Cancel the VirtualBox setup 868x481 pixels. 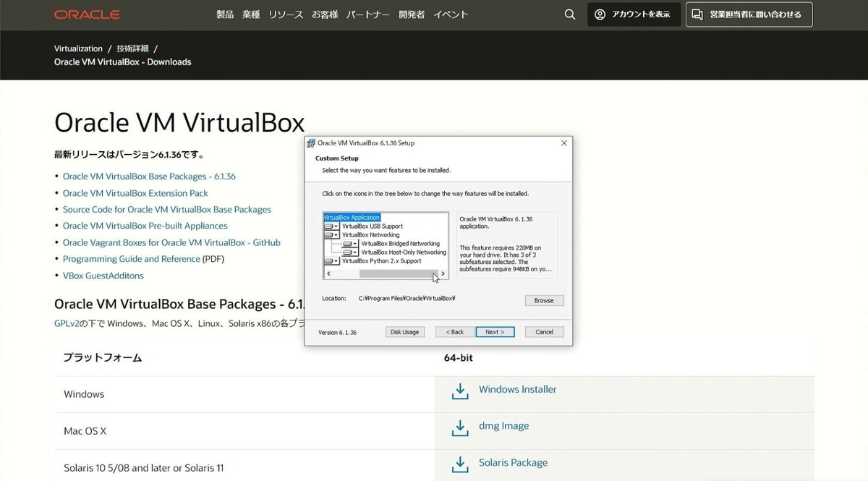(x=544, y=332)
